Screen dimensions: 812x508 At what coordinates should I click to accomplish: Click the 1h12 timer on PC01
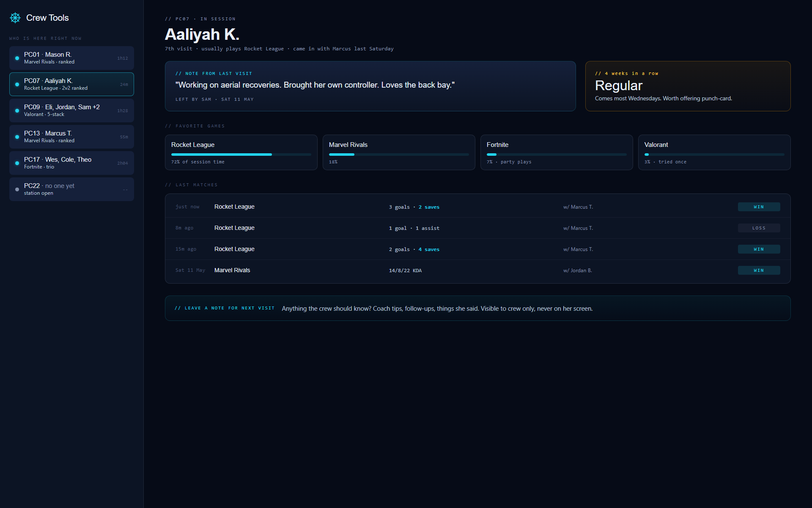pos(123,58)
